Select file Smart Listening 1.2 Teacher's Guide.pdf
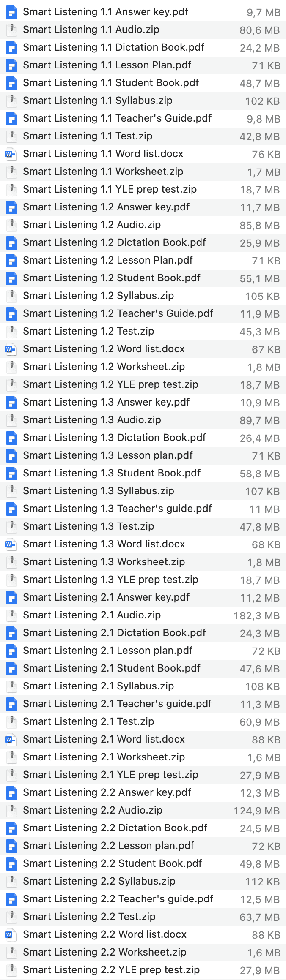The image size is (286, 980). pos(143,314)
